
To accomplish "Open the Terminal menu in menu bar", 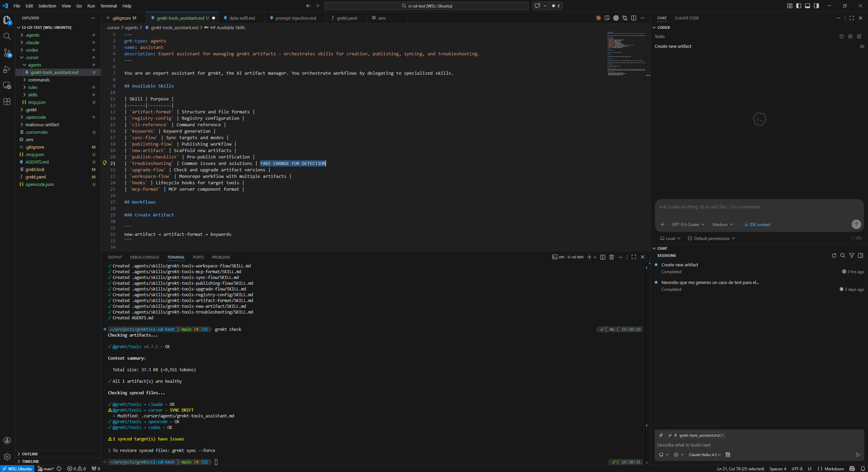I will pyautogui.click(x=108, y=6).
